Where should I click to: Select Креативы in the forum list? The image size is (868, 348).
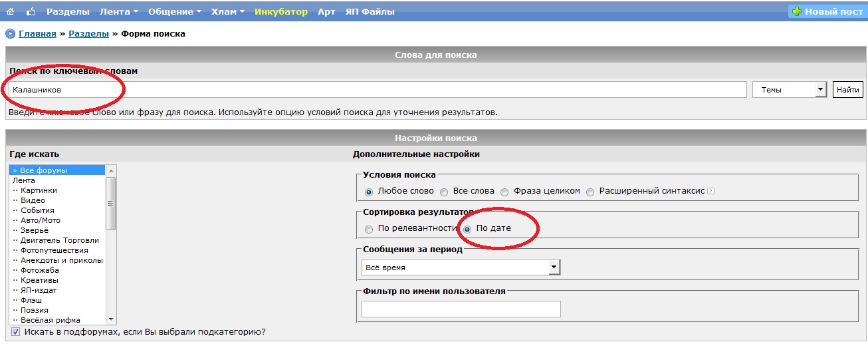click(x=58, y=280)
